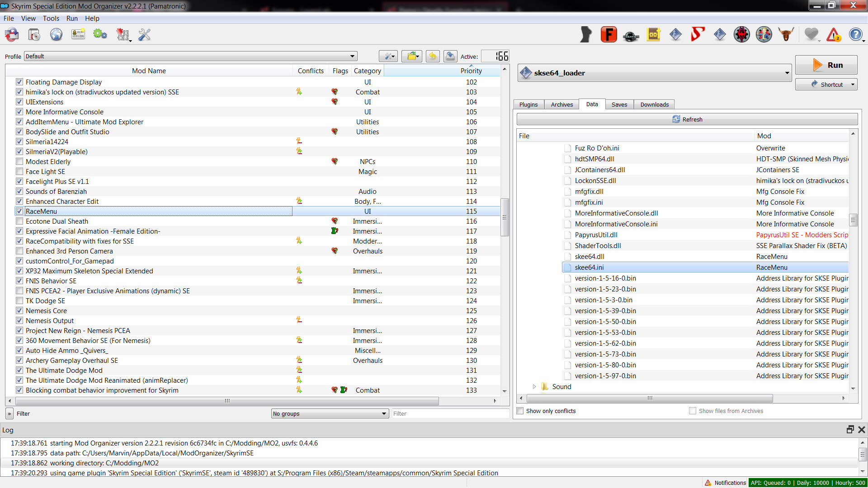Switch to the Plugins tab
Image resolution: width=868 pixels, height=488 pixels.
coord(528,104)
